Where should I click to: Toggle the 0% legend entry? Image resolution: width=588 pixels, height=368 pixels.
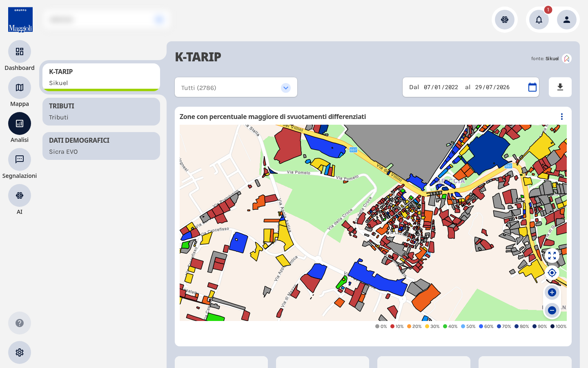(381, 326)
